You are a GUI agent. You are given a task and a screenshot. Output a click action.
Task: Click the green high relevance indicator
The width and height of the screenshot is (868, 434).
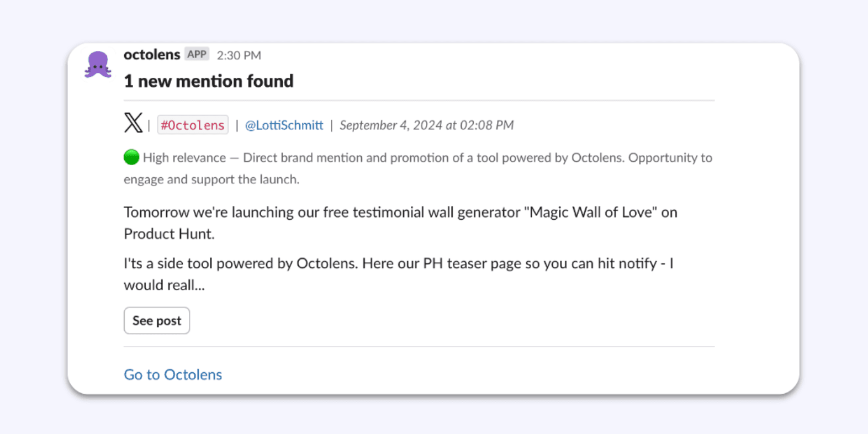(131, 157)
